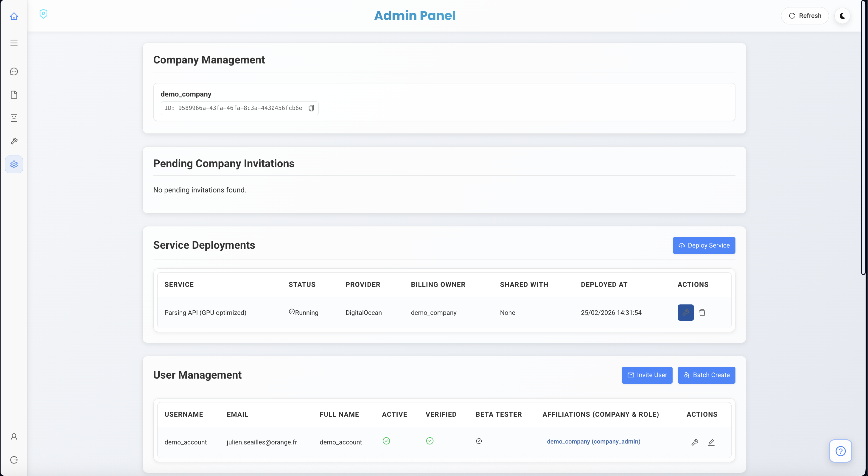Open the home page from sidebar
Viewport: 868px width, 476px height.
(14, 16)
